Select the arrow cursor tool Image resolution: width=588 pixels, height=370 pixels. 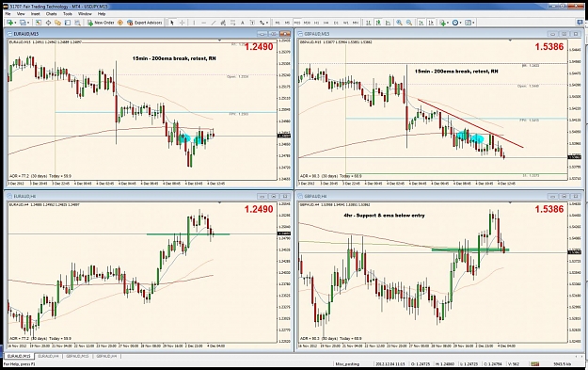tap(172, 23)
